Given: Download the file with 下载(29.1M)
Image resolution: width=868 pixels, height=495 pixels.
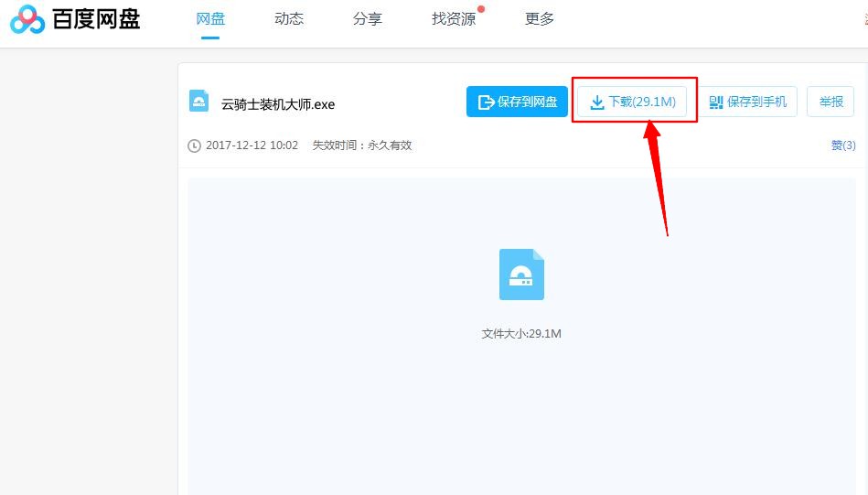Looking at the screenshot, I should [632, 102].
